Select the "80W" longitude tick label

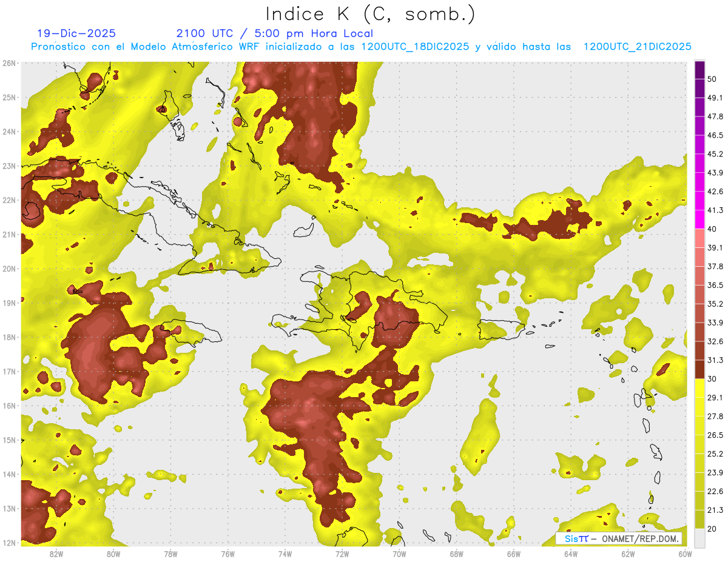113,554
